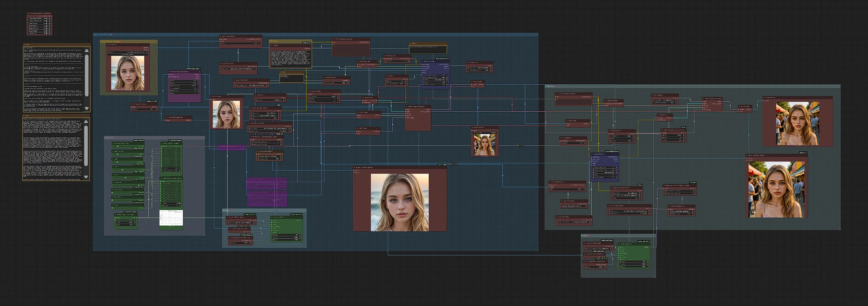Click lower Note scroll-up arrow

(86, 122)
